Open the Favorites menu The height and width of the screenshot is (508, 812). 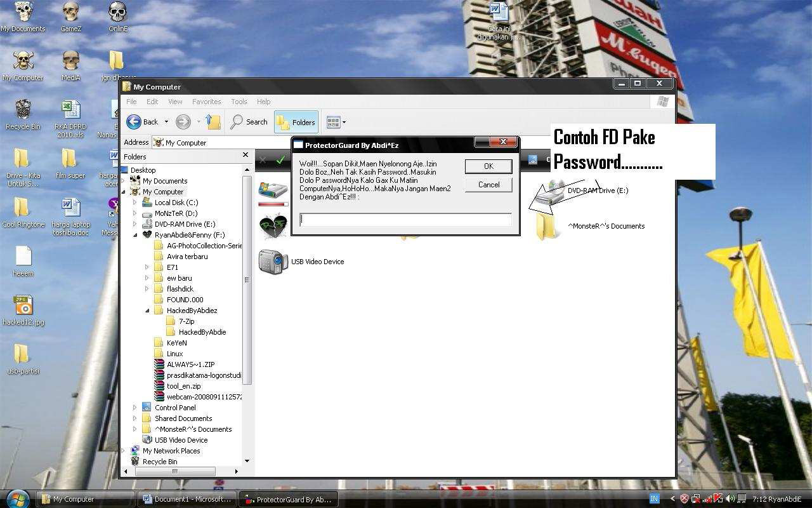coord(206,102)
